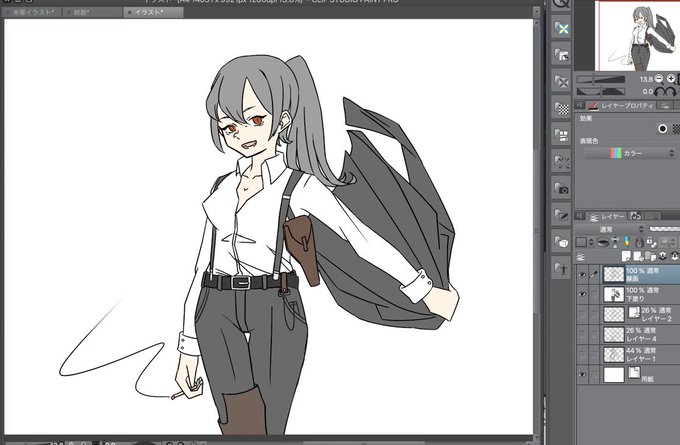Screen dimensions: 680x445
Task: Create new raster layer icon
Action: (x=626, y=256)
